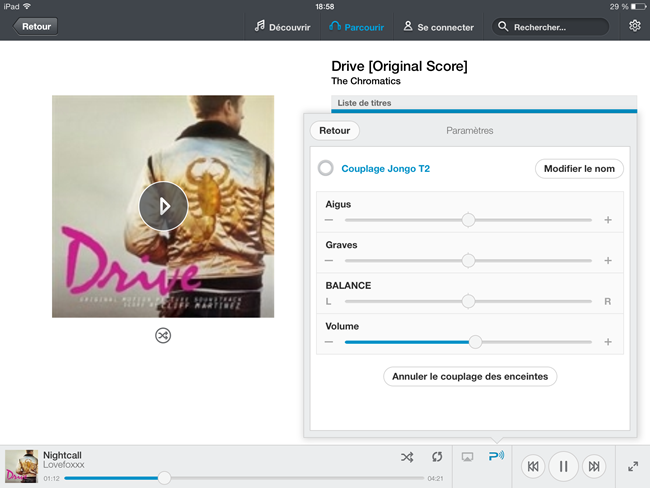The height and width of the screenshot is (488, 650).
Task: Click the BALANCE slider handle
Action: coord(468,301)
